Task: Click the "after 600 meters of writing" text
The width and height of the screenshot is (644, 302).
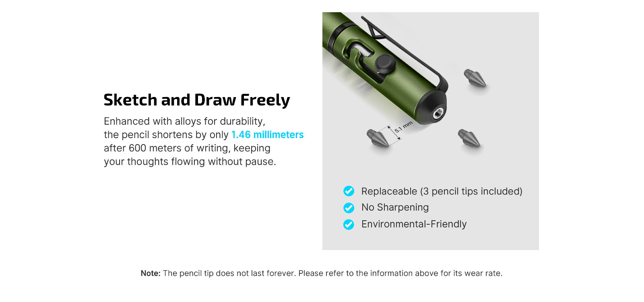Action: (x=187, y=148)
